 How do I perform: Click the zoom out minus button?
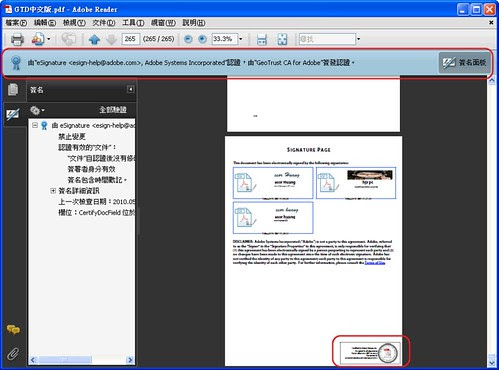coord(188,39)
